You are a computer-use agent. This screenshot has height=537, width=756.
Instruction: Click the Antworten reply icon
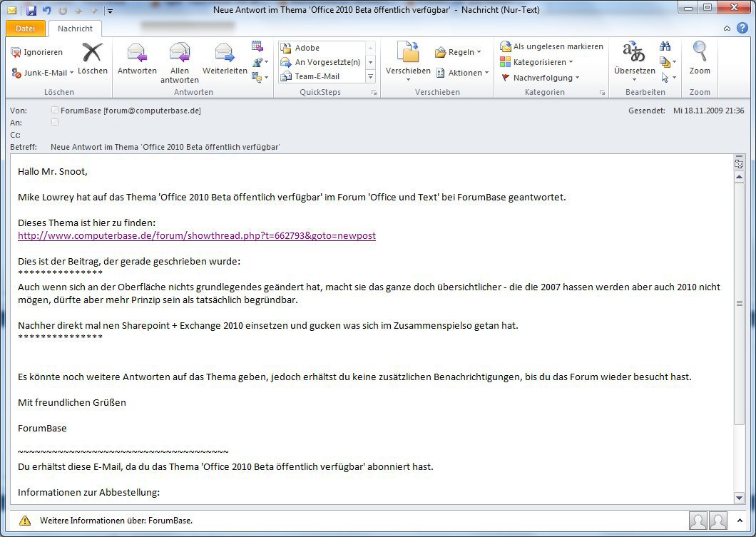(x=137, y=53)
